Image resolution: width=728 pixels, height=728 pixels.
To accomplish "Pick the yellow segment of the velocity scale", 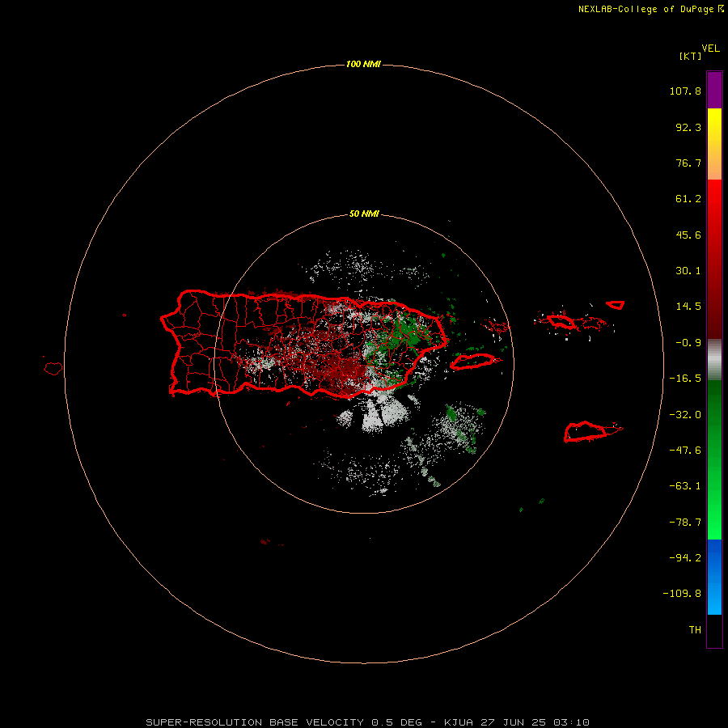I will tap(714, 144).
